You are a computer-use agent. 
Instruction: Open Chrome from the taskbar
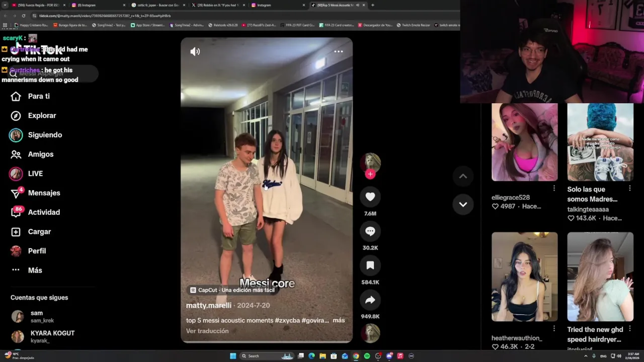tap(356, 356)
